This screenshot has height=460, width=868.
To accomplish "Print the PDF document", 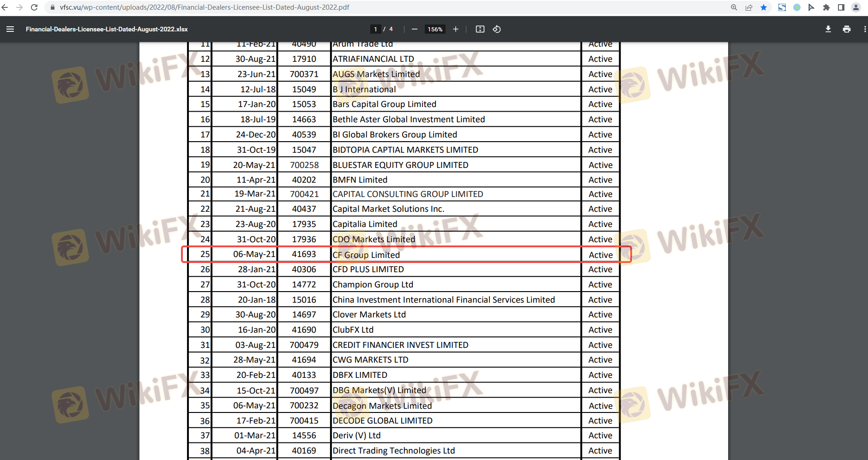I will 846,29.
